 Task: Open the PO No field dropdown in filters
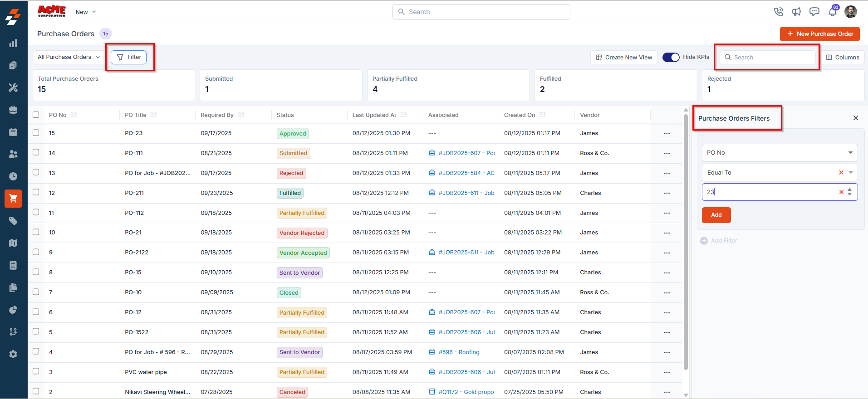click(x=780, y=152)
